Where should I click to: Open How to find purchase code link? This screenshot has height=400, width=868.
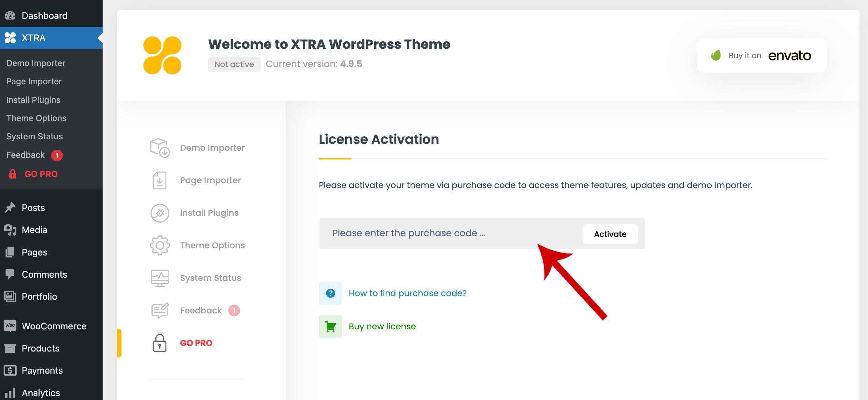407,293
